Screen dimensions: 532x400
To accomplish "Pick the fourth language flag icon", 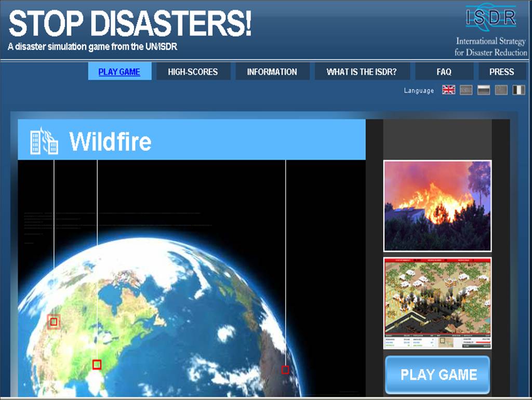I will [501, 90].
